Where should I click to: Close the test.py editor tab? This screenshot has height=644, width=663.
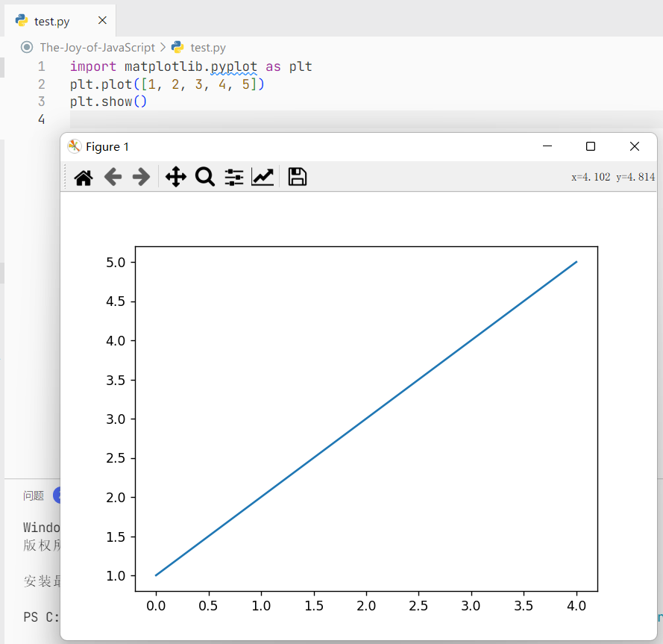(101, 20)
